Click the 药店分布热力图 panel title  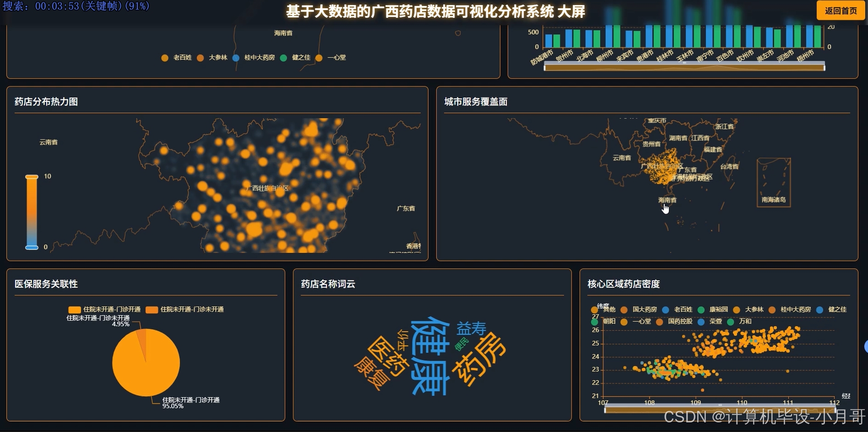(46, 102)
